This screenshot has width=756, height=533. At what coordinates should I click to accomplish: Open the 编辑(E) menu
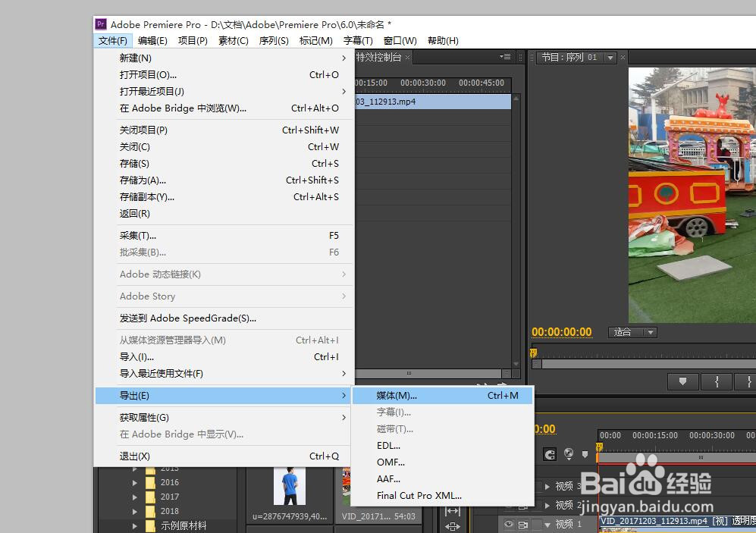point(152,40)
